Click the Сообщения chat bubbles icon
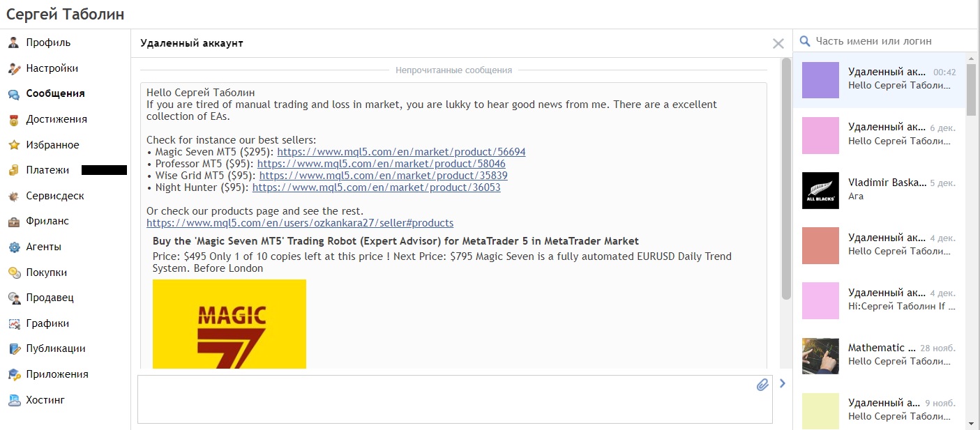 [14, 94]
